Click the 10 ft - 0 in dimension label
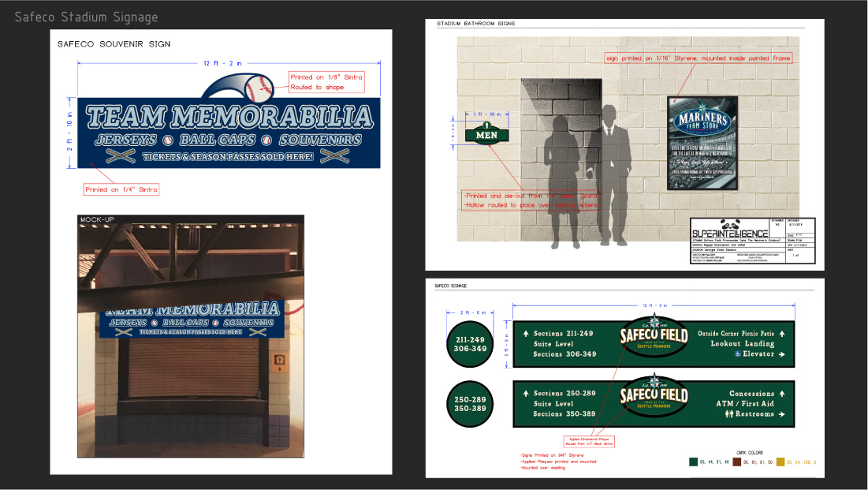The image size is (868, 490). [x=654, y=305]
